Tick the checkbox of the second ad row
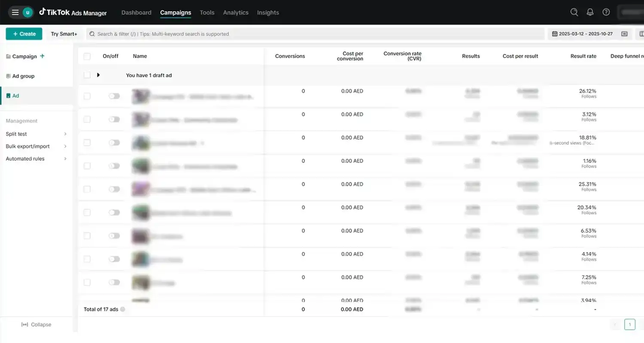The image size is (644, 343). (x=87, y=119)
